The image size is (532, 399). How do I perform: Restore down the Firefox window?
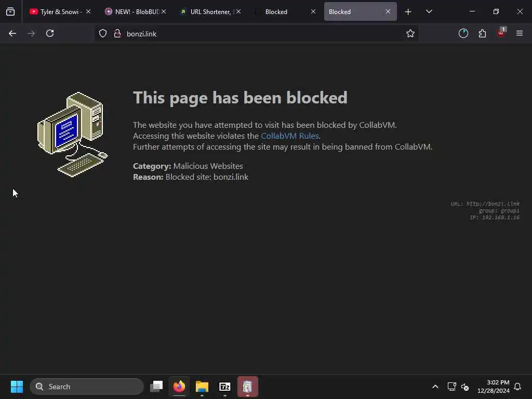[x=496, y=11]
